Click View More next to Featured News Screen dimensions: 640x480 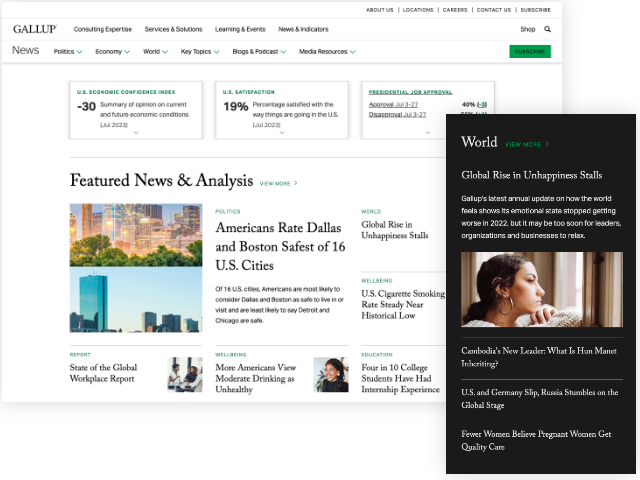click(278, 184)
